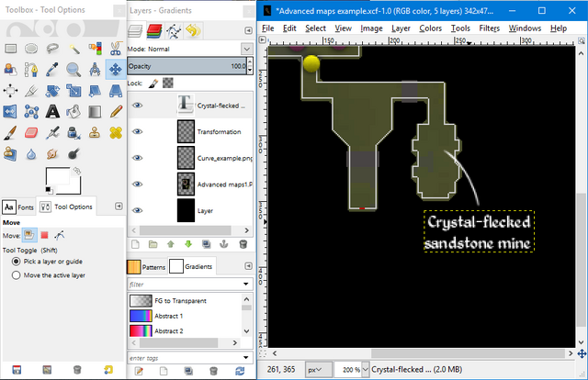Open the Filters menu

point(490,28)
